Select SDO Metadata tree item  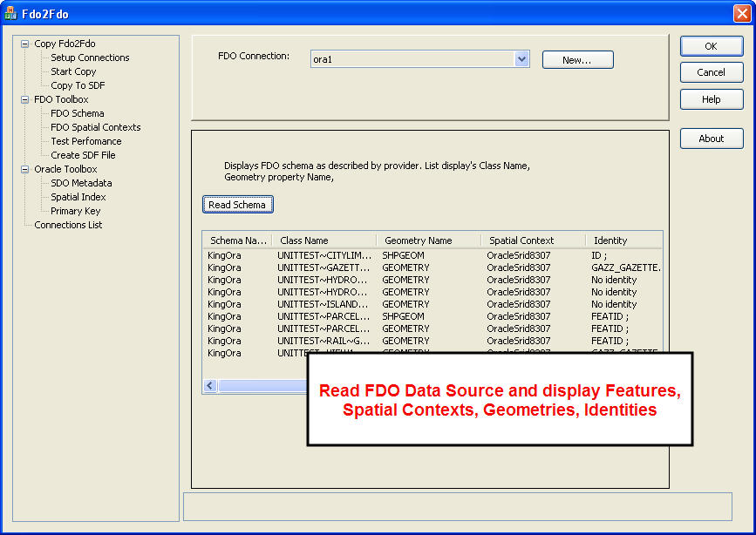[81, 184]
